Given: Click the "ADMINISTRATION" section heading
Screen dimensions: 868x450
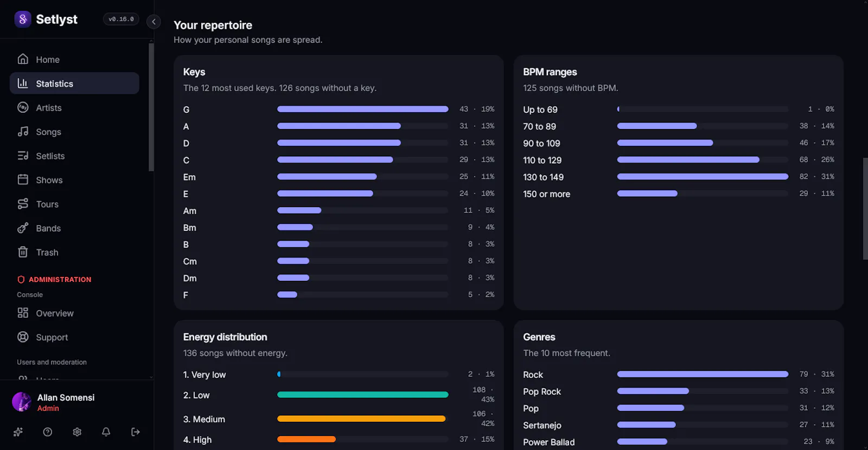Looking at the screenshot, I should (x=60, y=280).
